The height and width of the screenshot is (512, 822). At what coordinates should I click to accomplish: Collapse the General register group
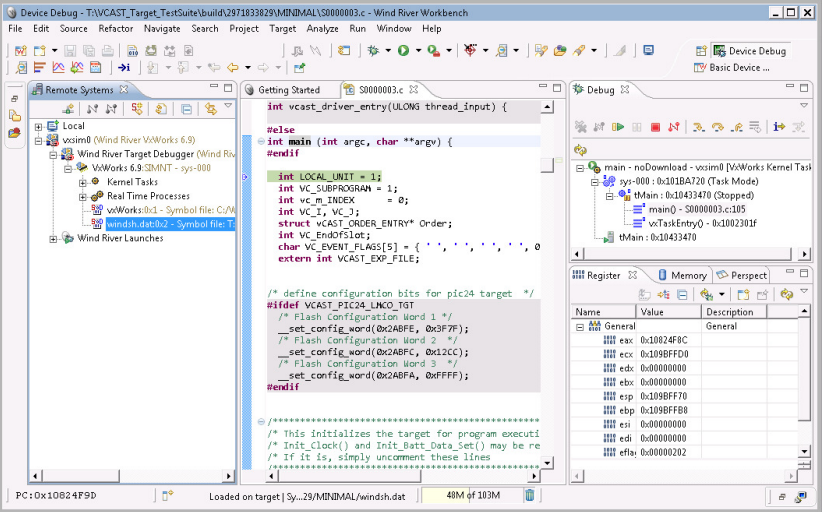(x=580, y=326)
